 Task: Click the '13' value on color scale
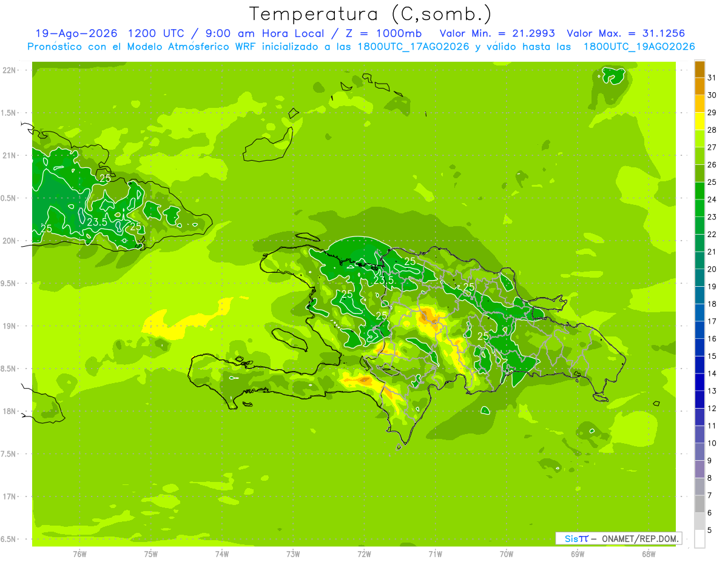(712, 391)
